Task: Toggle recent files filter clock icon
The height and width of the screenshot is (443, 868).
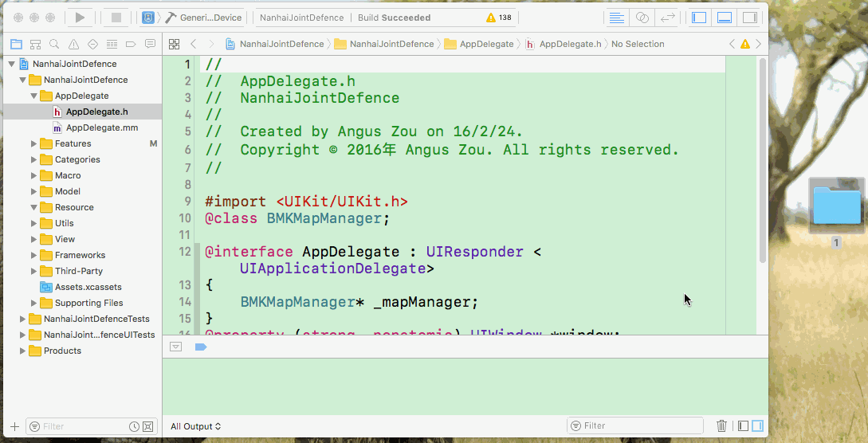Action: (134, 426)
